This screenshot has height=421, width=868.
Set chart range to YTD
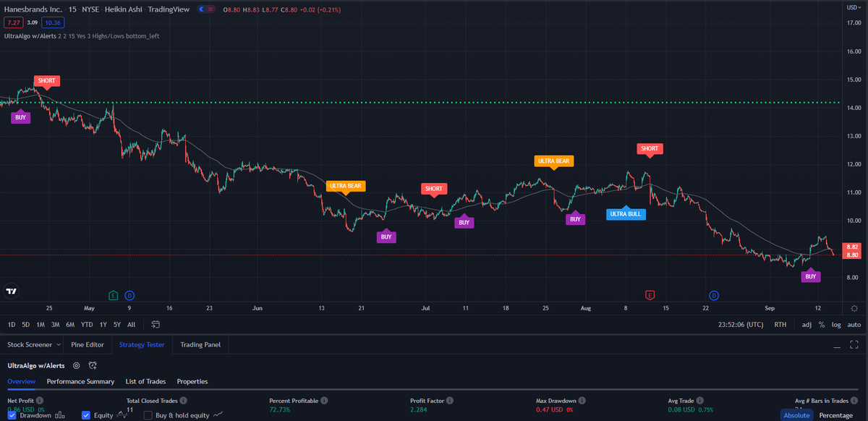(87, 325)
